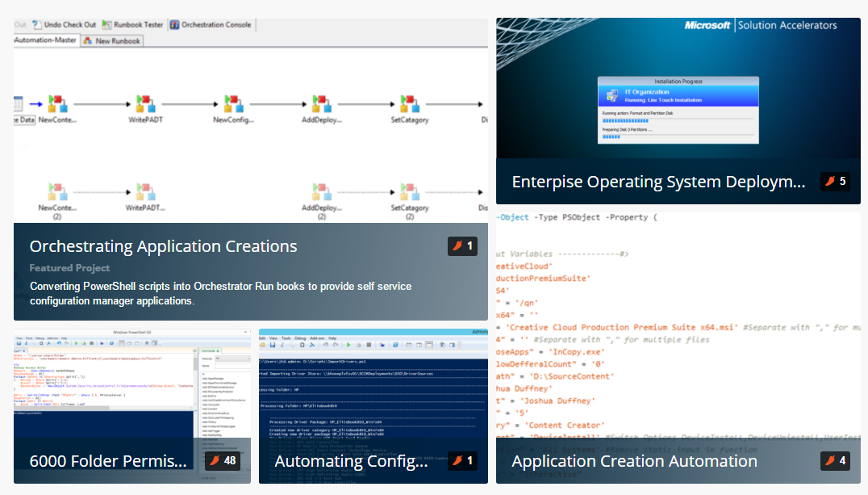The image size is (868, 495).
Task: Click the flame badge showing 5
Action: pos(836,181)
